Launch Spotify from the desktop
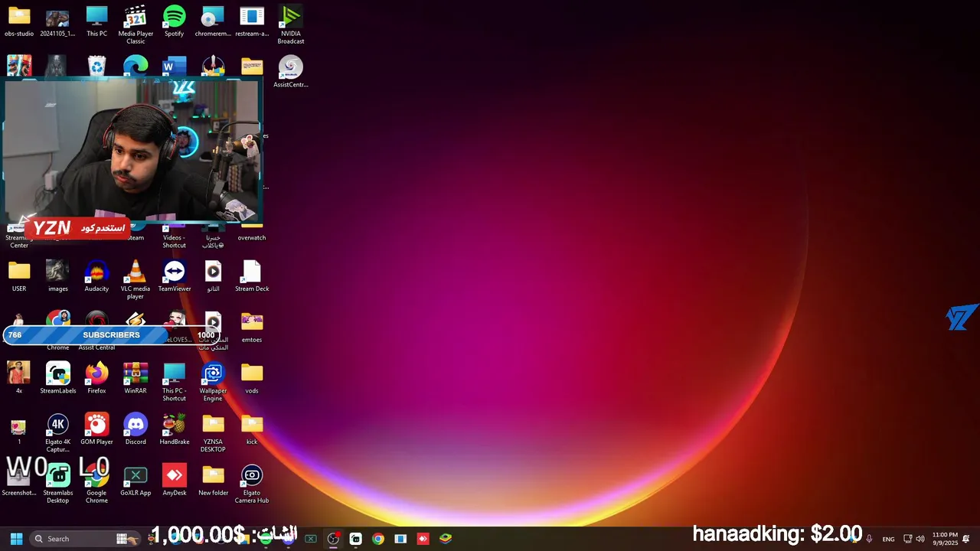The width and height of the screenshot is (980, 551). pos(174,21)
